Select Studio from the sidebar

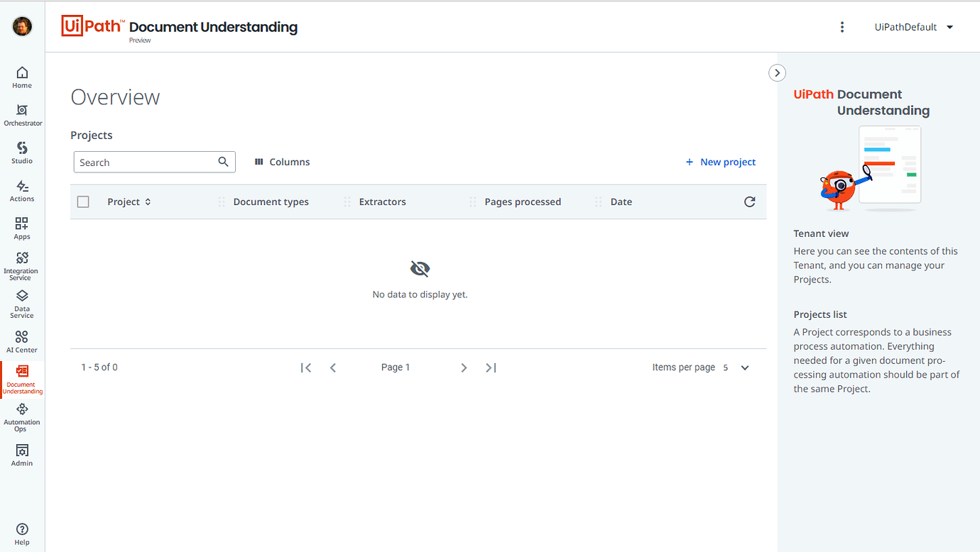tap(22, 151)
